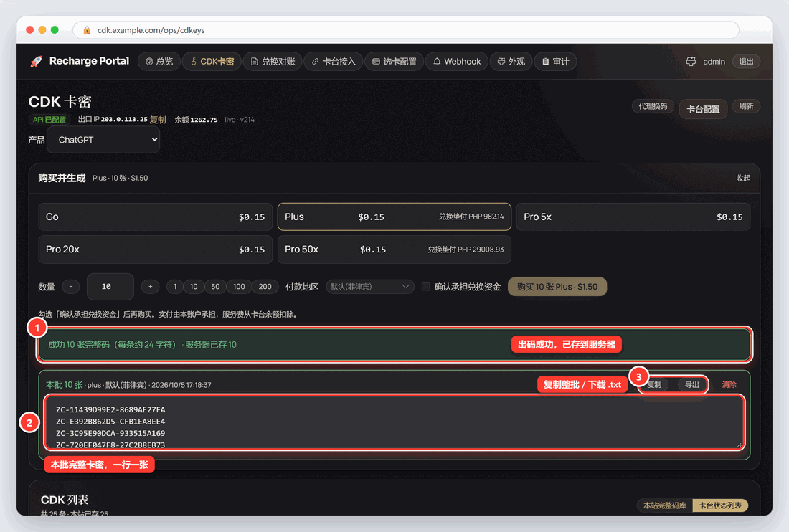Set quantity preset to 10
This screenshot has height=532, width=789.
tap(194, 287)
